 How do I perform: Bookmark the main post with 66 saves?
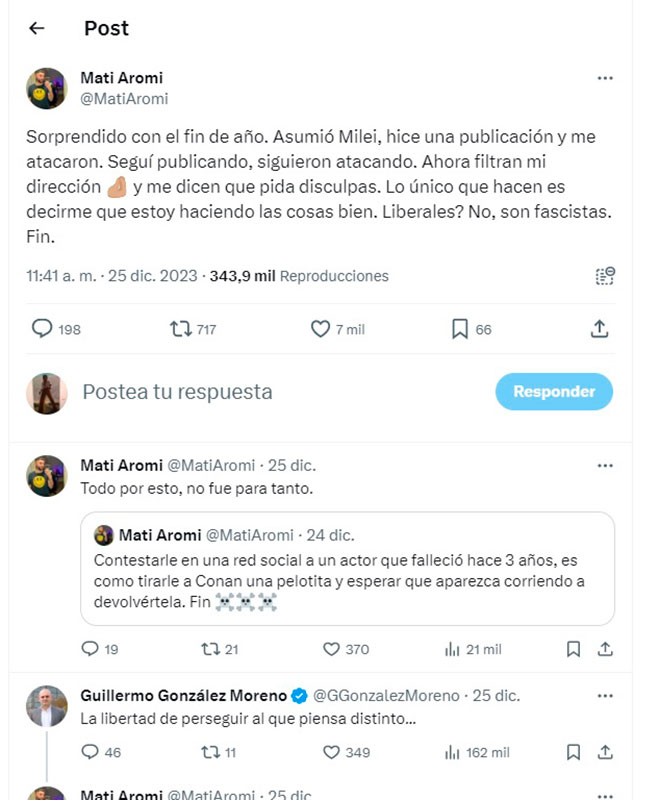pyautogui.click(x=459, y=328)
